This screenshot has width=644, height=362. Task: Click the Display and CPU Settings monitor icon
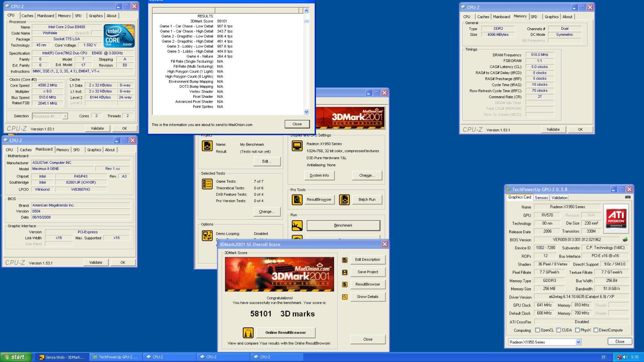pyautogui.click(x=297, y=146)
